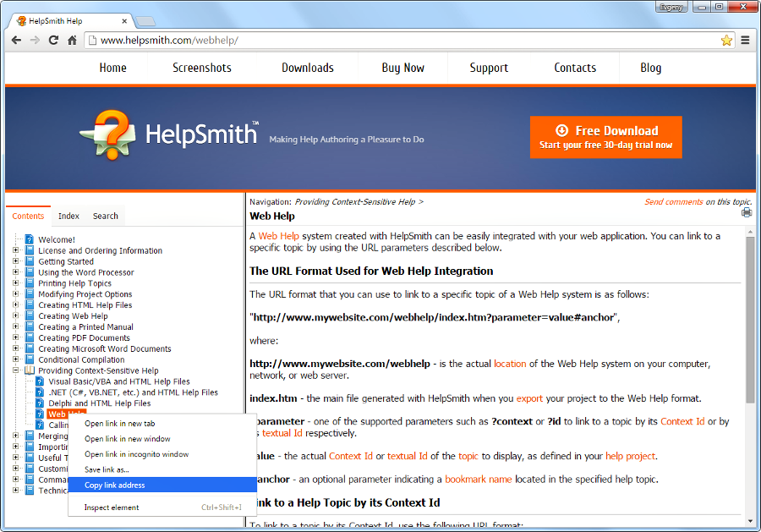
Task: Click the Send comments link
Action: (674, 202)
